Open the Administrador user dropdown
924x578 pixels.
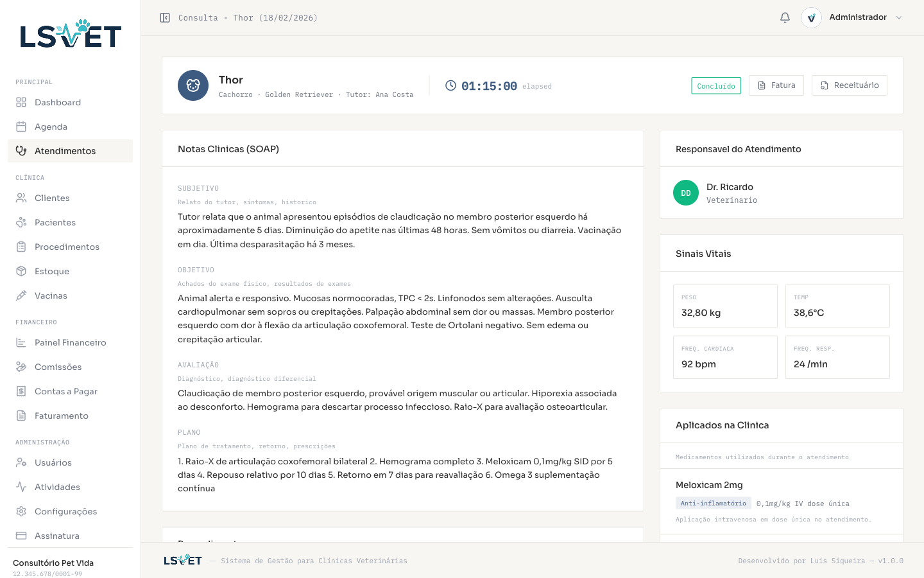pyautogui.click(x=857, y=17)
